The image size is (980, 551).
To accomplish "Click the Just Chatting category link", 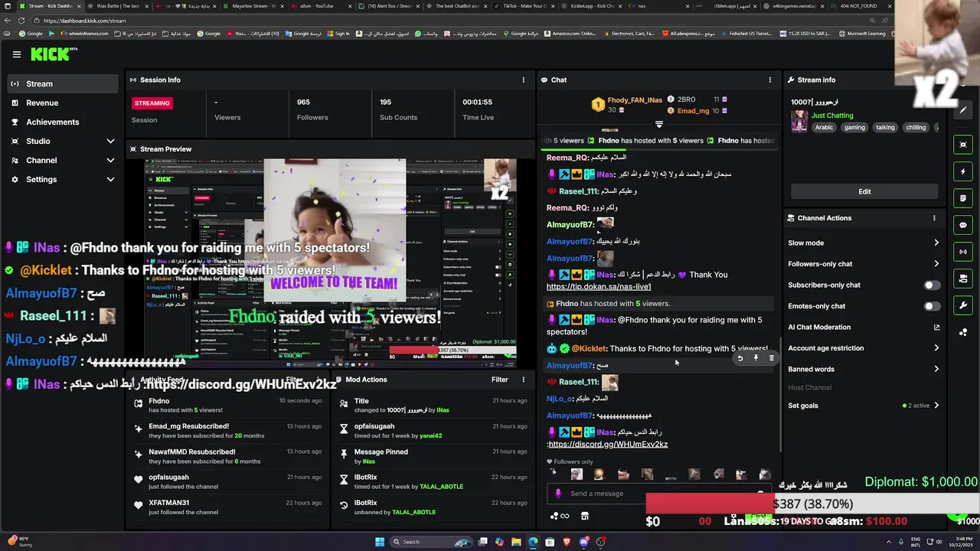I will tap(832, 116).
